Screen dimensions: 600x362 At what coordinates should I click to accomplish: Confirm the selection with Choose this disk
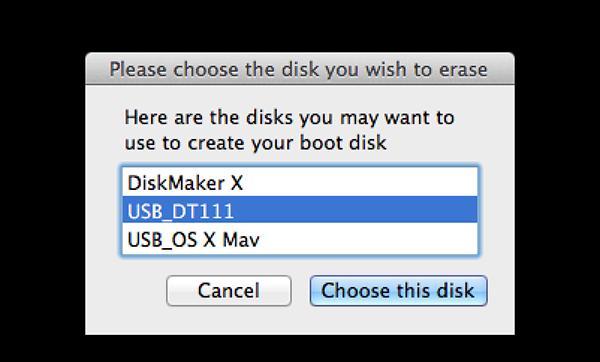pos(398,290)
